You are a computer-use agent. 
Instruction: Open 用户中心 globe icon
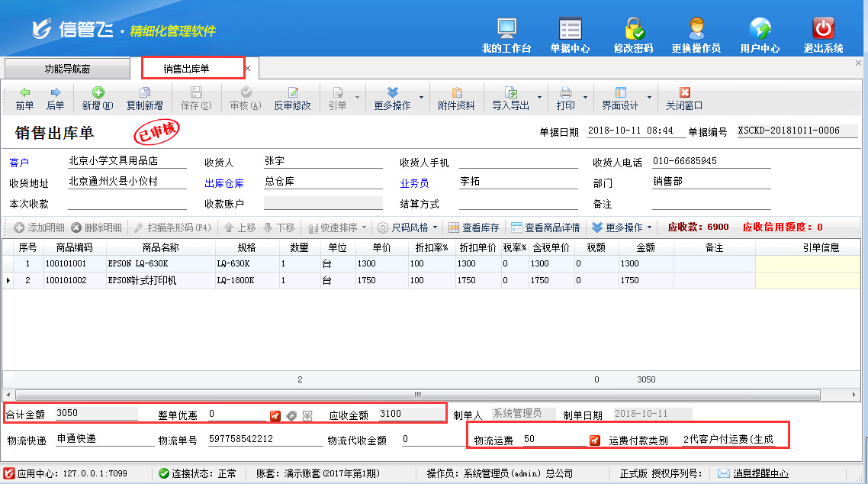click(x=760, y=35)
